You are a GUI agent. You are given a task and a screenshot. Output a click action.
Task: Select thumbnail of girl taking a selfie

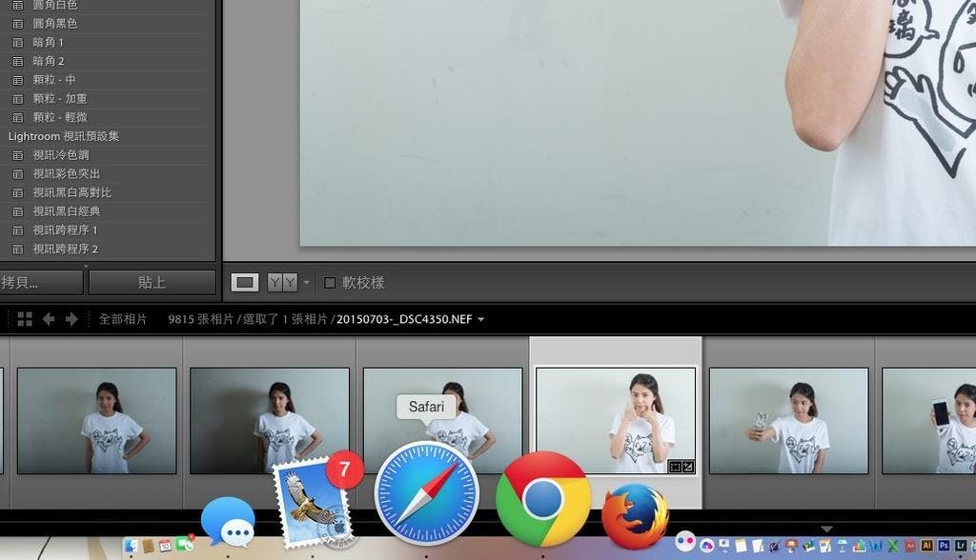(788, 421)
